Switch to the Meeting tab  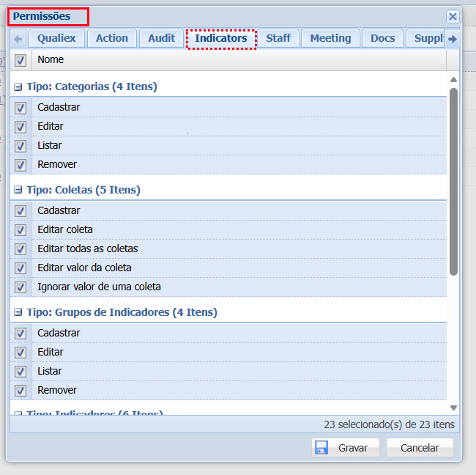pos(330,38)
